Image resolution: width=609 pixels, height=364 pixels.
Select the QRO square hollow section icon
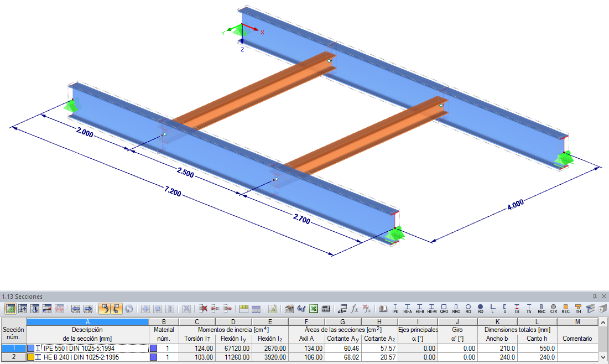(444, 309)
